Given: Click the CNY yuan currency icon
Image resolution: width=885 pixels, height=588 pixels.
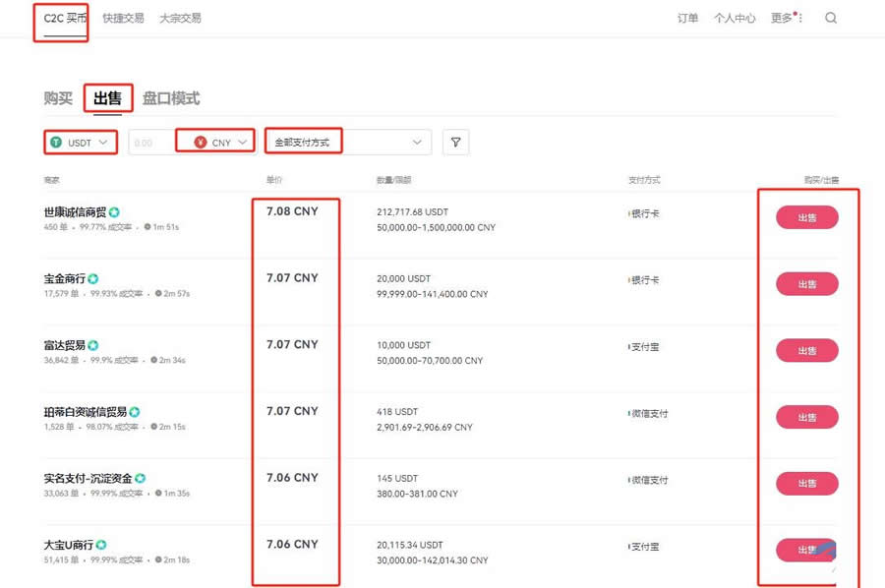Looking at the screenshot, I should (200, 143).
